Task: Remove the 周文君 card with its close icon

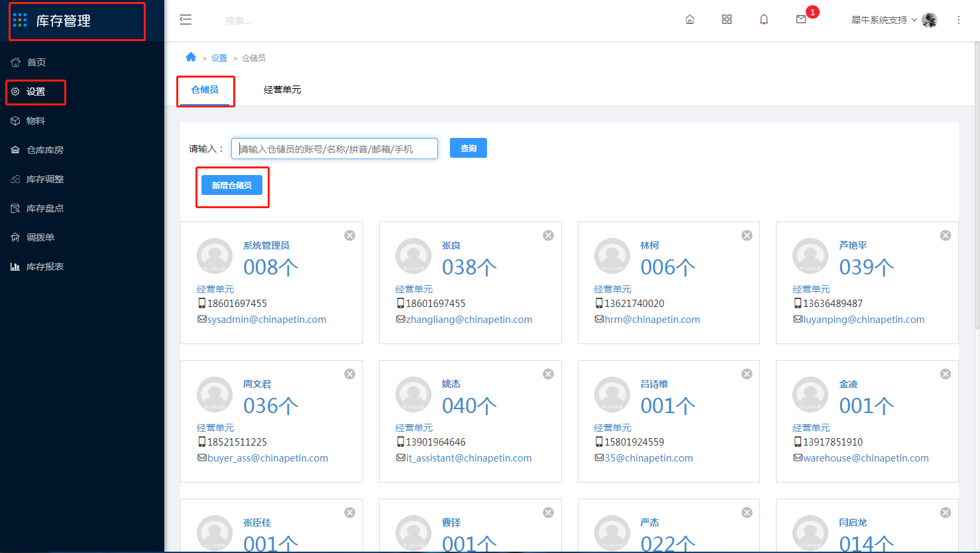Action: [350, 374]
